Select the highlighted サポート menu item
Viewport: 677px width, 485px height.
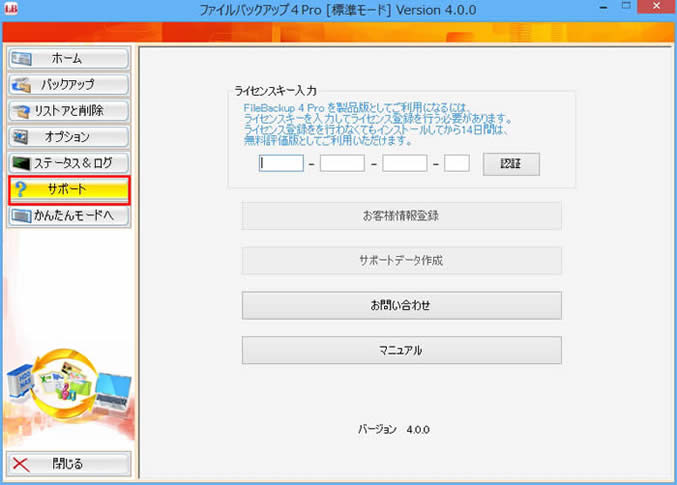click(69, 190)
